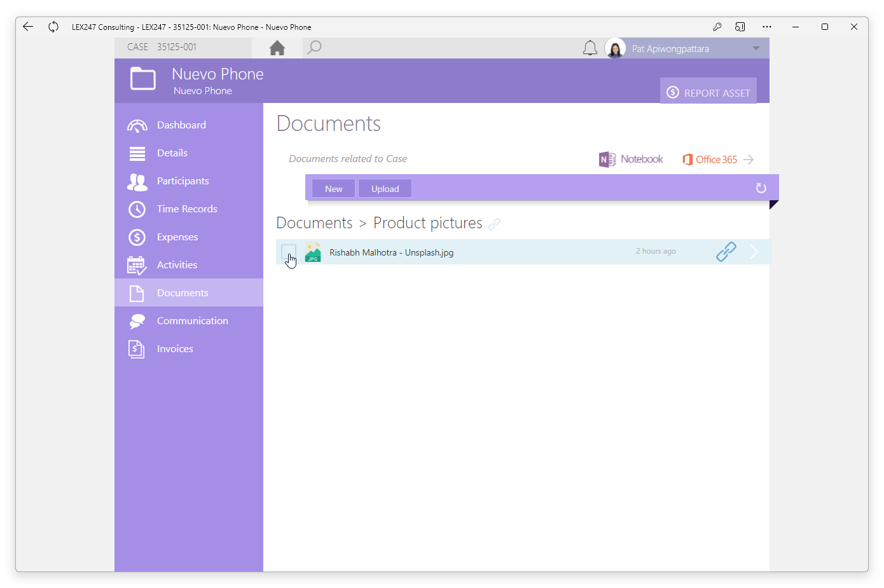Close the LEX247 window
This screenshot has height=588, width=884.
tap(854, 27)
